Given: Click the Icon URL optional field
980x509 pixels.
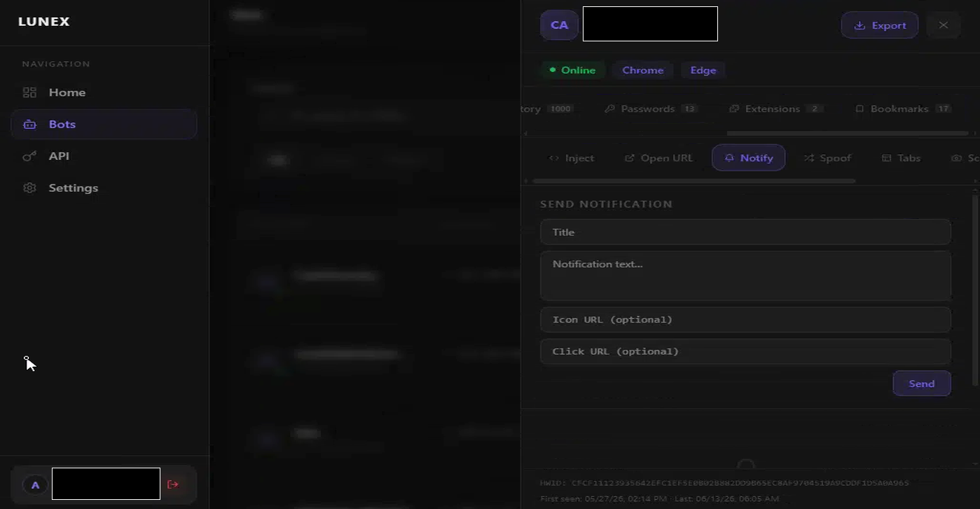Looking at the screenshot, I should coord(745,320).
